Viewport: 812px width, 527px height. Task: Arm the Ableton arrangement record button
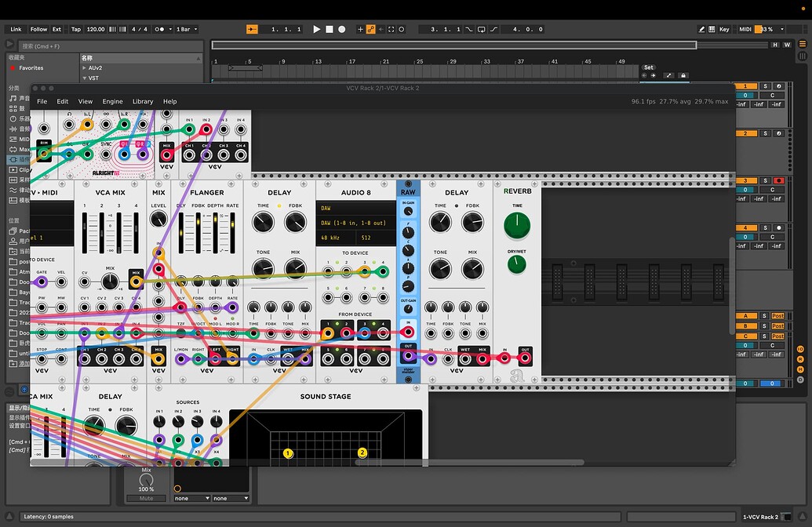[x=342, y=30]
